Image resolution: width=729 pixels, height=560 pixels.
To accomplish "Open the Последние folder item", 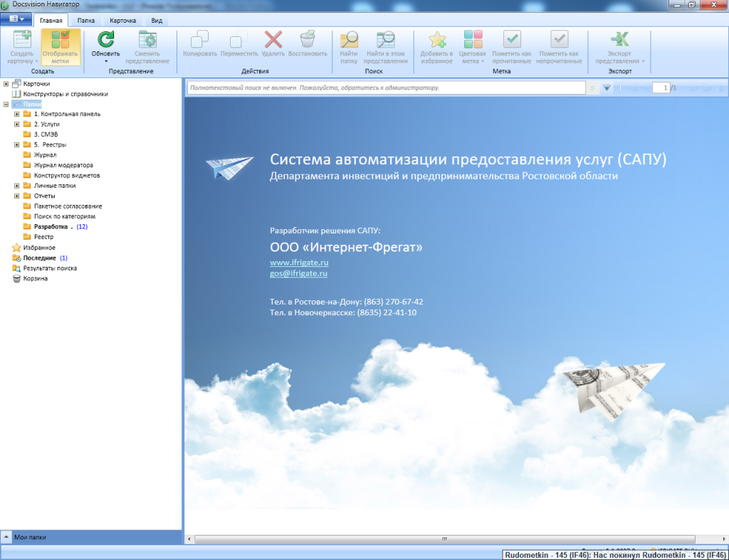I will pos(40,258).
